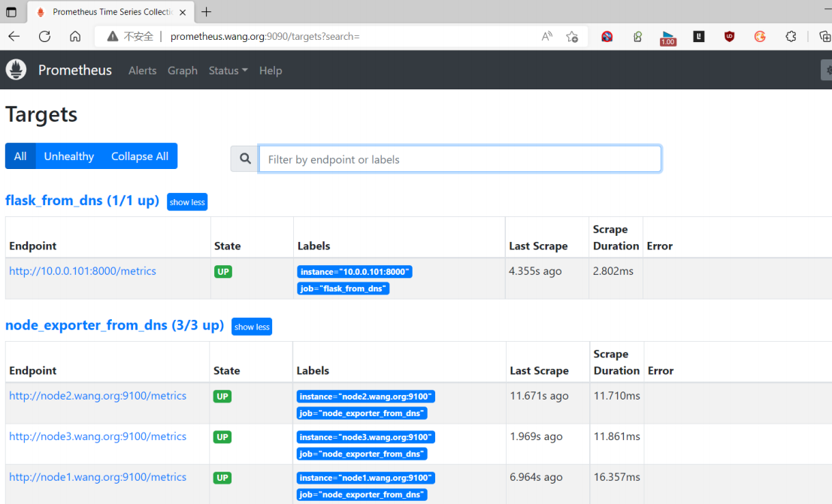The width and height of the screenshot is (832, 504).
Task: Click the gear settings icon in navbar
Action: coord(827,70)
